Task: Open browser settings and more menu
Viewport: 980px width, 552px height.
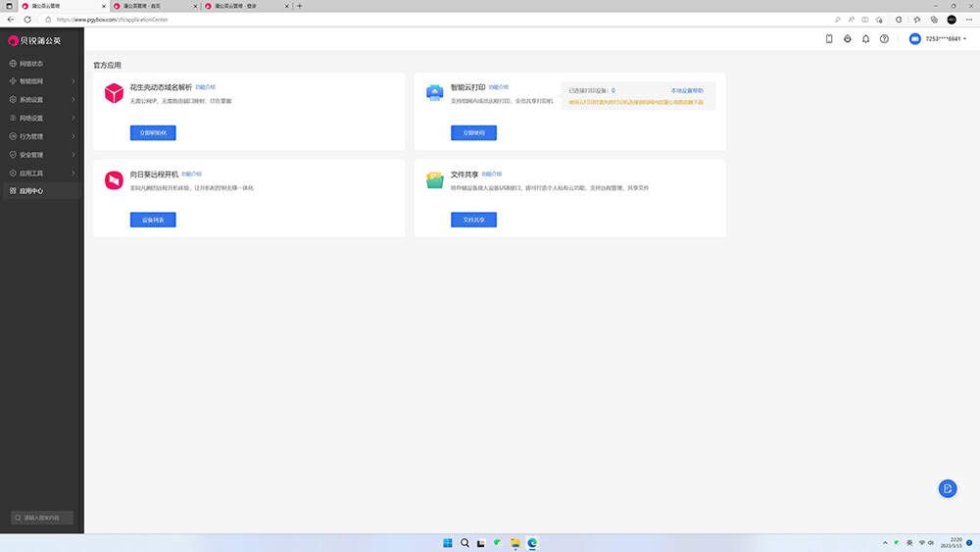Action: 969,20
